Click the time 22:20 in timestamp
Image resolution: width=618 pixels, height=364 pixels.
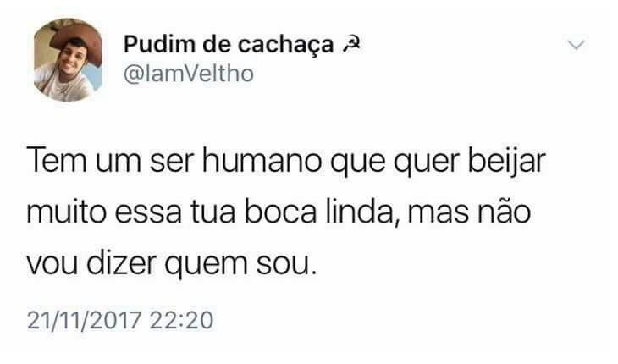click(x=182, y=320)
